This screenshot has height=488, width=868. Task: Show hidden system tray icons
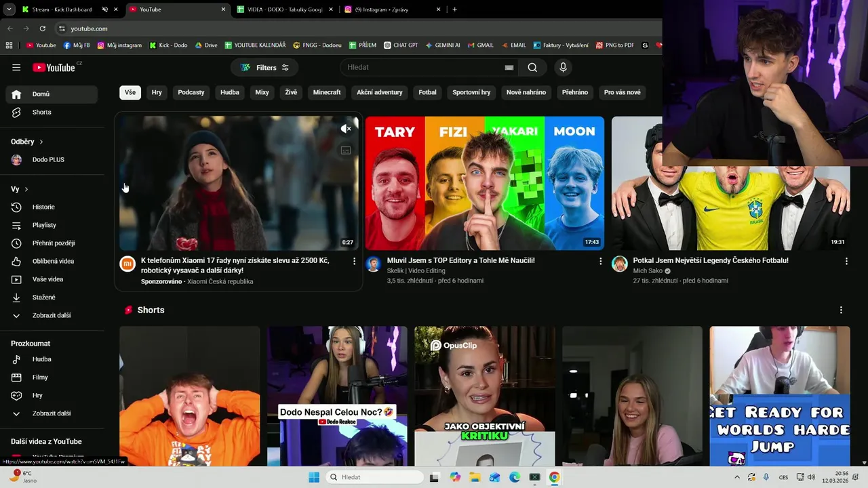click(x=737, y=477)
